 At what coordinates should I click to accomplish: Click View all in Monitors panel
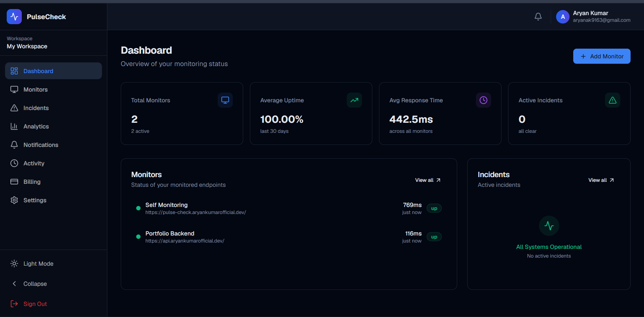tap(428, 180)
